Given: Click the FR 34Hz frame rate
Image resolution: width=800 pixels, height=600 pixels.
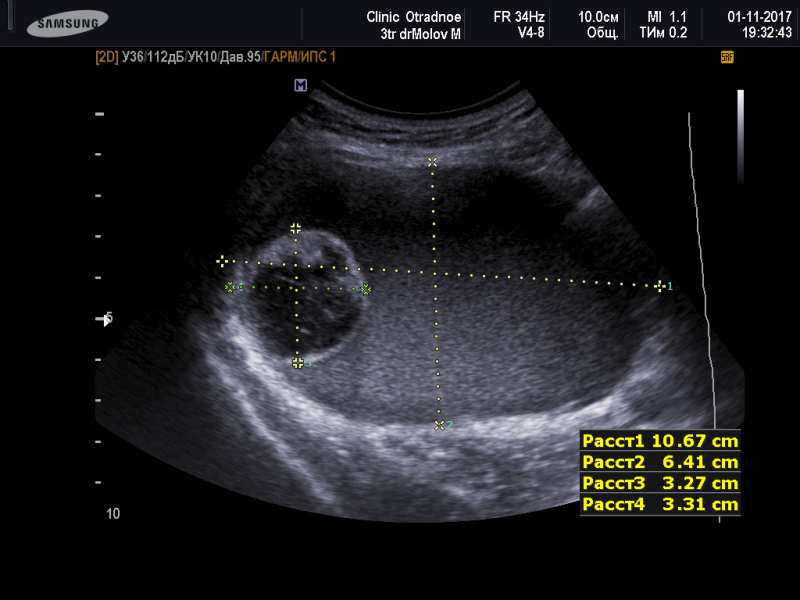Looking at the screenshot, I should 518,17.
